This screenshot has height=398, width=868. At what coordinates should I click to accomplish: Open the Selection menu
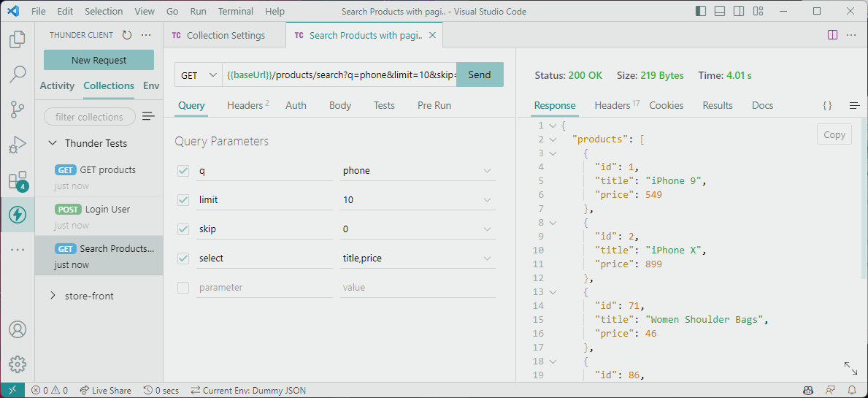click(x=104, y=11)
